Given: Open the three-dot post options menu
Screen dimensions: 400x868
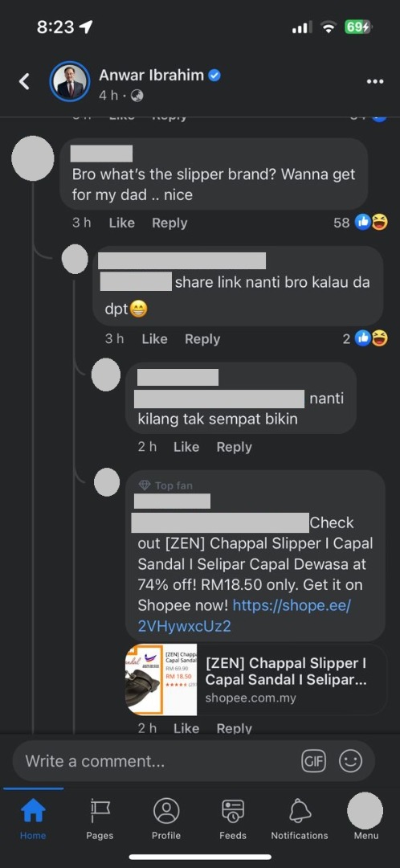Looking at the screenshot, I should (x=374, y=82).
